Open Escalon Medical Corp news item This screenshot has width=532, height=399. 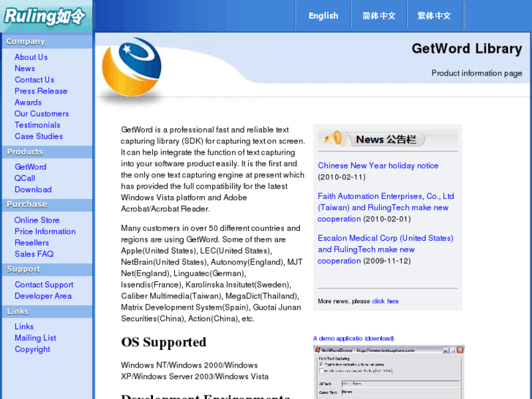point(385,249)
